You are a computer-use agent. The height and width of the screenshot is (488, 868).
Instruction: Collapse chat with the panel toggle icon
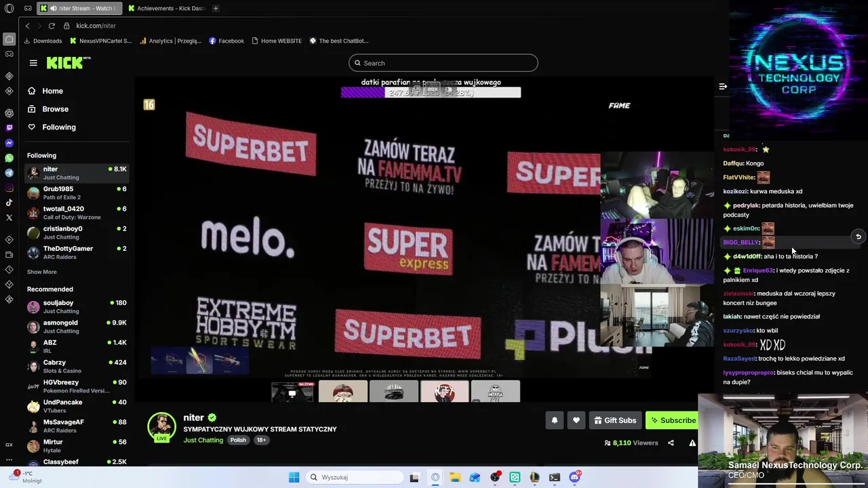[x=723, y=86]
